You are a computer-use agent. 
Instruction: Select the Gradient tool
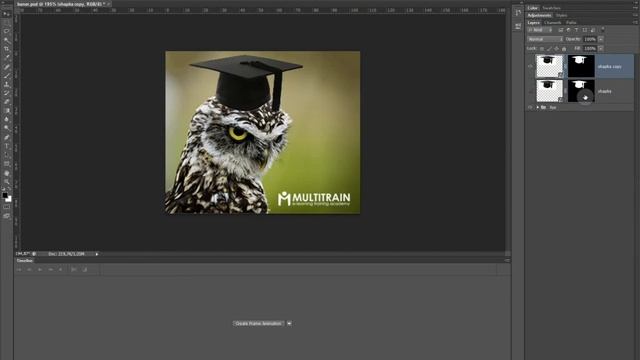pos(6,111)
